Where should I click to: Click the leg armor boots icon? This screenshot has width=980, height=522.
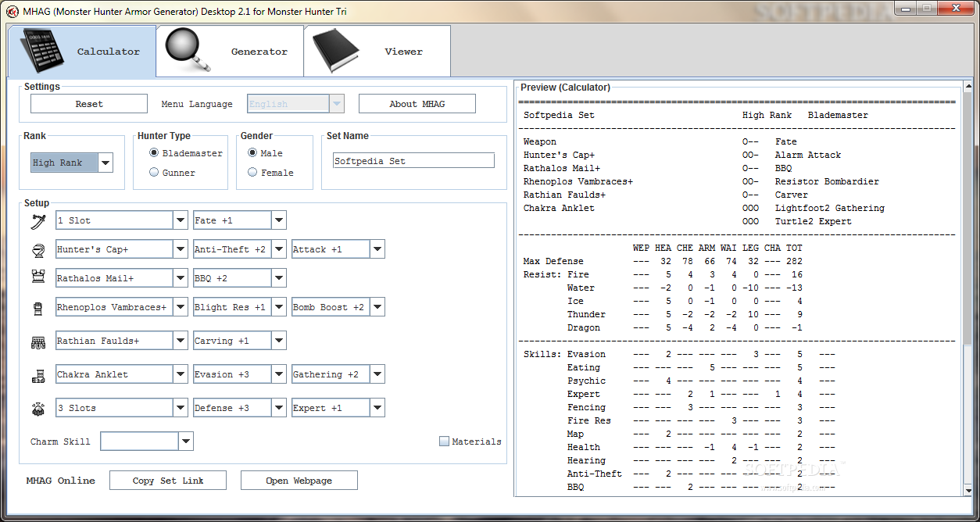pos(38,376)
